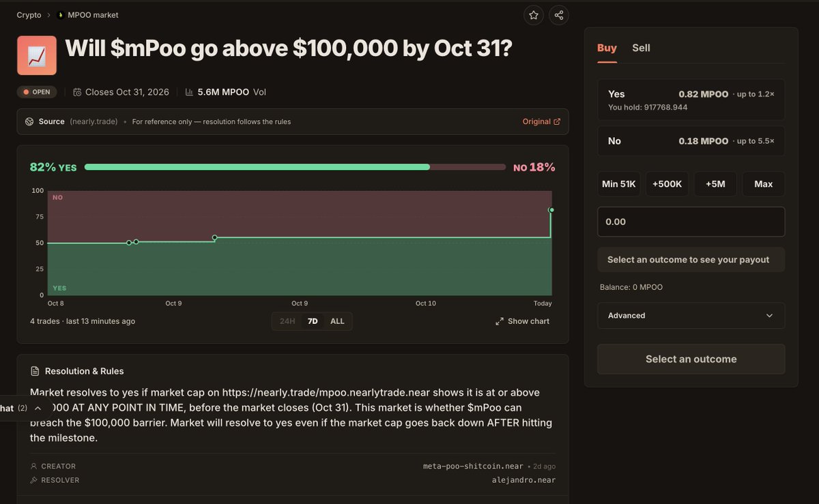Click the latest Today data point on chart
The width and height of the screenshot is (819, 504).
[551, 210]
